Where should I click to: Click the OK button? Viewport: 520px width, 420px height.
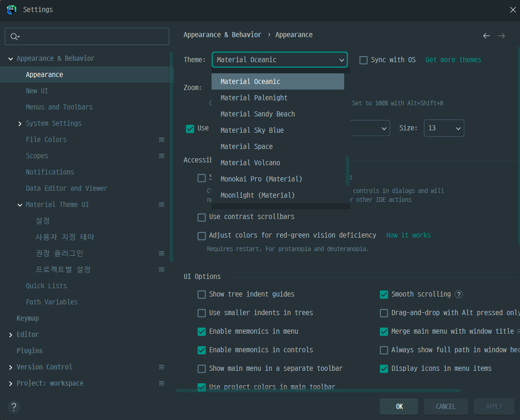coord(399,407)
